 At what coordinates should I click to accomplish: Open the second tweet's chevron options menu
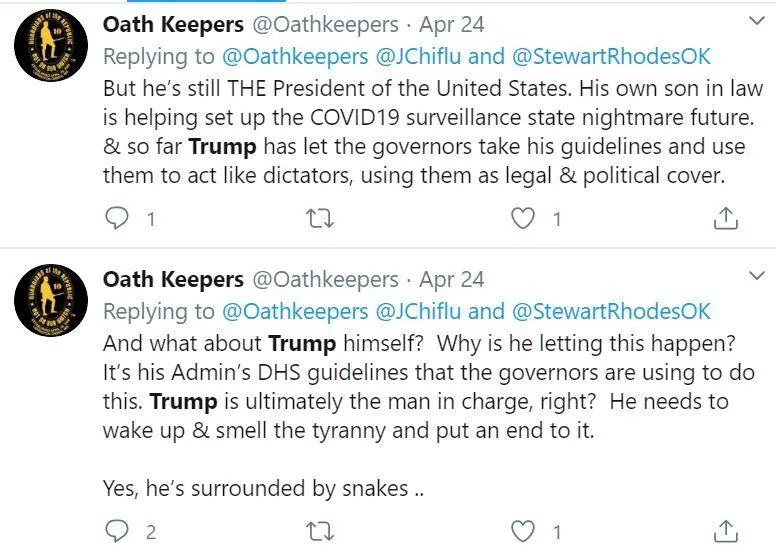click(757, 275)
